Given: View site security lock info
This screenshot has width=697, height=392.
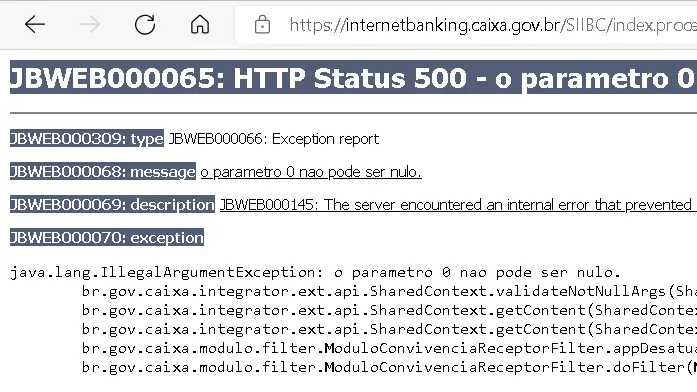Looking at the screenshot, I should click(x=262, y=24).
